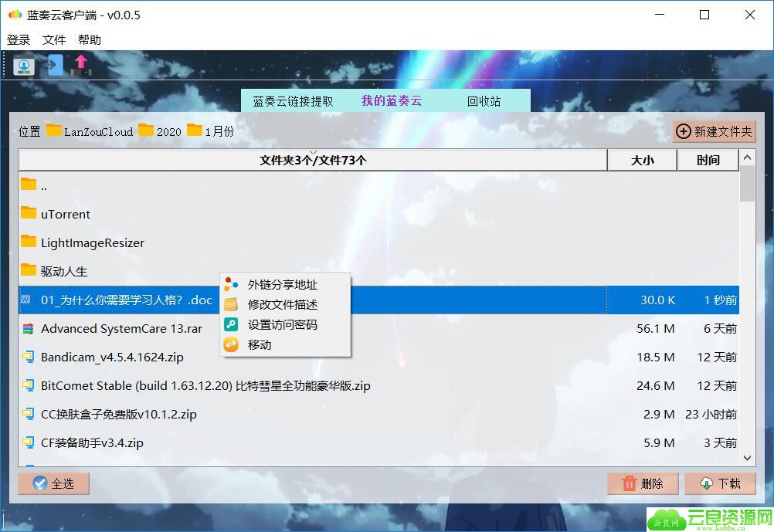Open the 登录 menu

tap(19, 40)
